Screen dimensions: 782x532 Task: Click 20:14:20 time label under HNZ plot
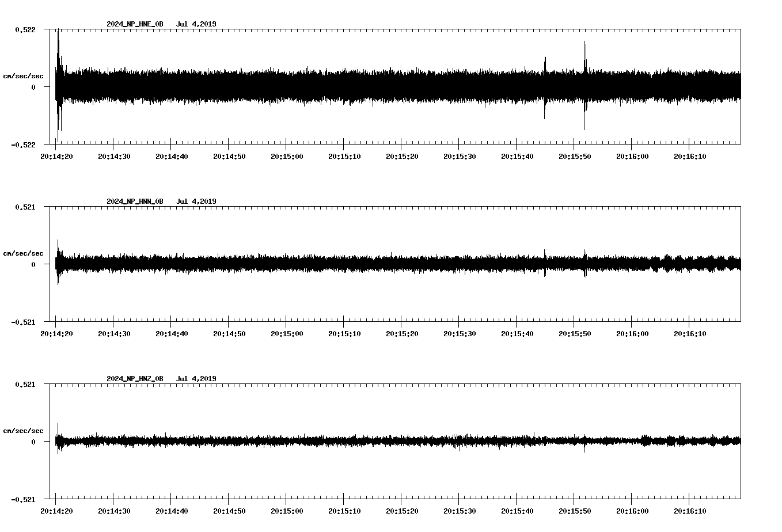point(56,511)
